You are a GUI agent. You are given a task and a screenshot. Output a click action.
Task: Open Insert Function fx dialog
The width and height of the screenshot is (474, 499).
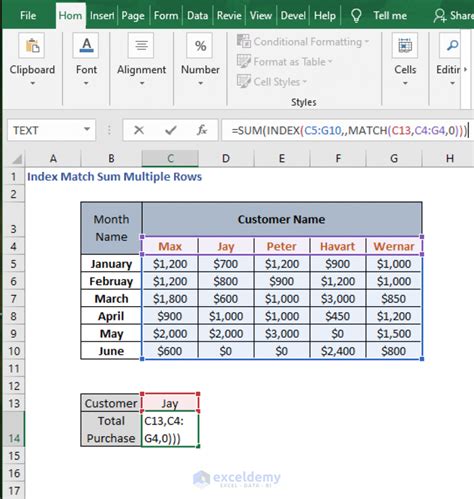pyautogui.click(x=202, y=130)
